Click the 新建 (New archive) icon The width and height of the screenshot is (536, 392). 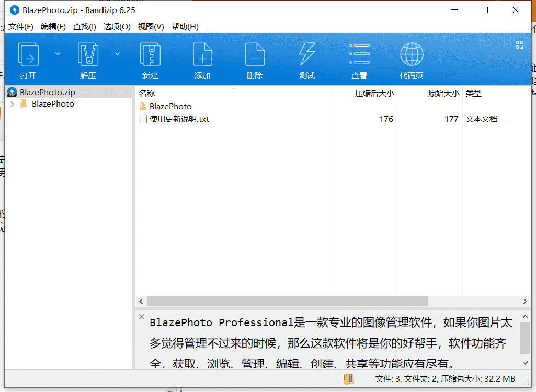click(150, 54)
